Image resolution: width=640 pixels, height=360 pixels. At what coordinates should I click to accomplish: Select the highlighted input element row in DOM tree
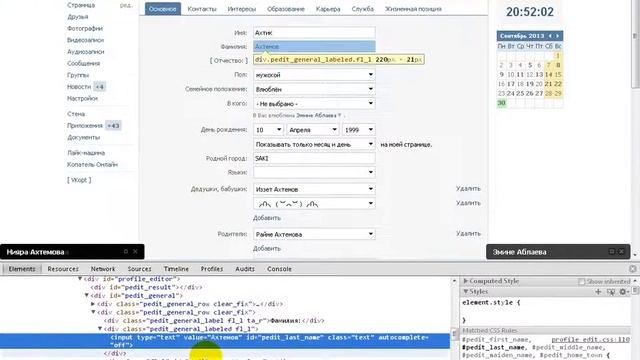point(225,341)
